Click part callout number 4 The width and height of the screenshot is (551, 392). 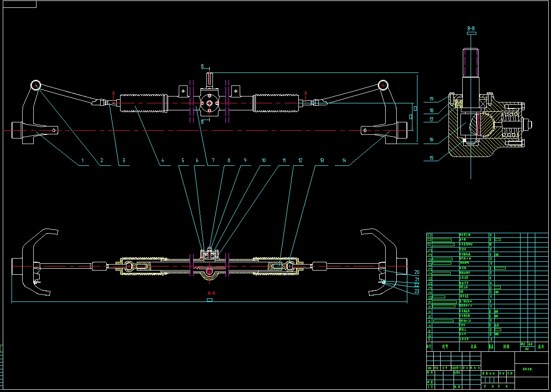pos(163,161)
